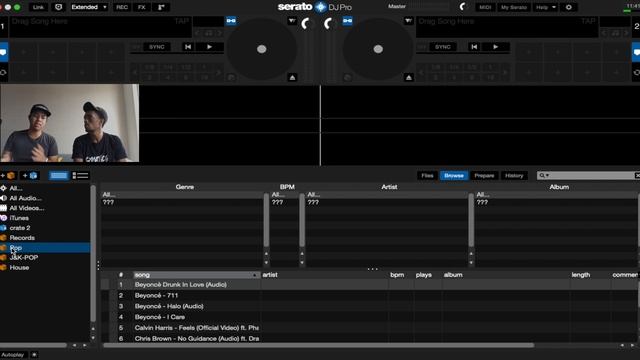
Task: Add a new smart crate with blue icon
Action: pyautogui.click(x=30, y=176)
